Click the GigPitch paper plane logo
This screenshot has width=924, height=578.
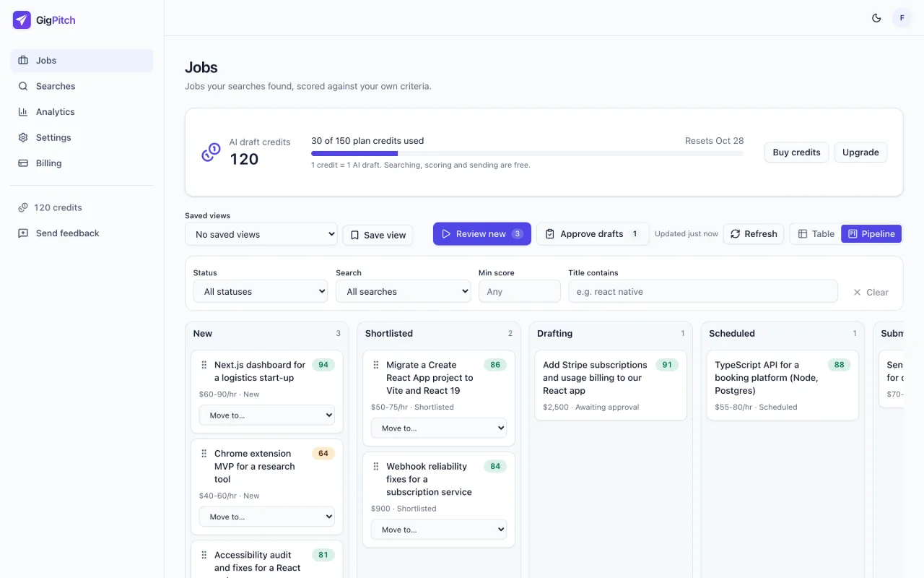(22, 20)
